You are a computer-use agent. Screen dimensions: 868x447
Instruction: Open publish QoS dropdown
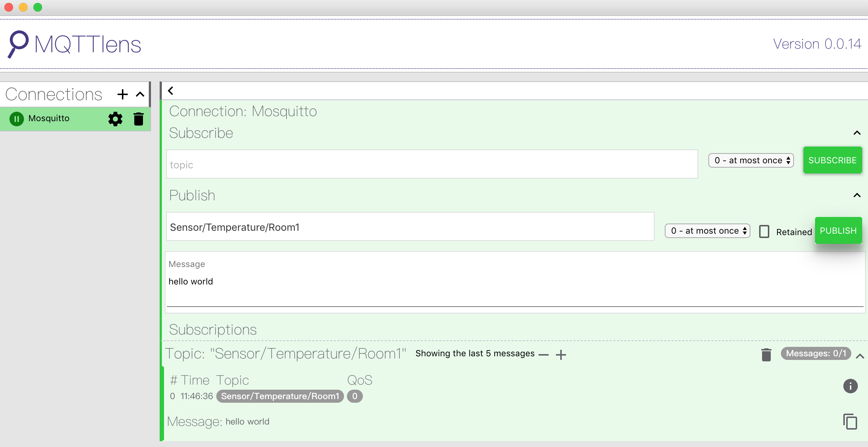click(x=707, y=231)
